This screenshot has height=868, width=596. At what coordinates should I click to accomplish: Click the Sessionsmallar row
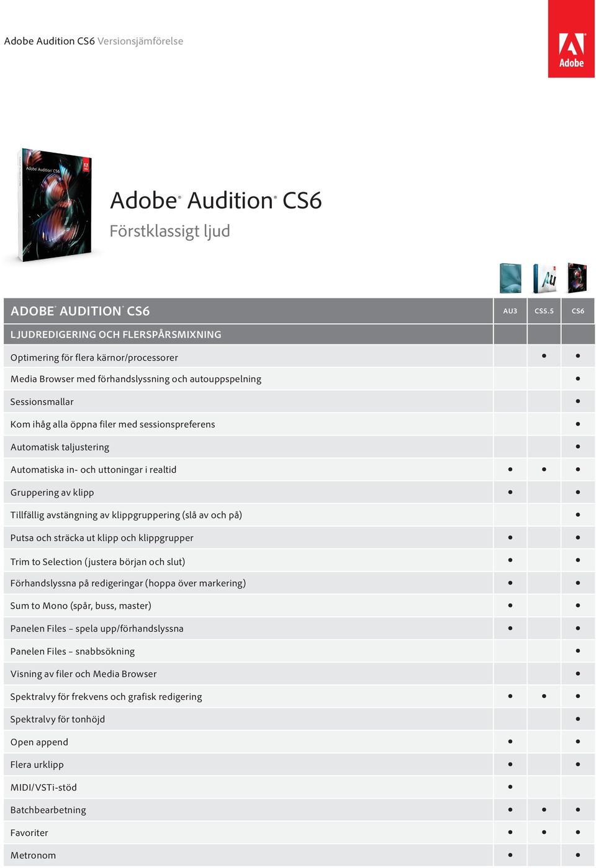299,401
